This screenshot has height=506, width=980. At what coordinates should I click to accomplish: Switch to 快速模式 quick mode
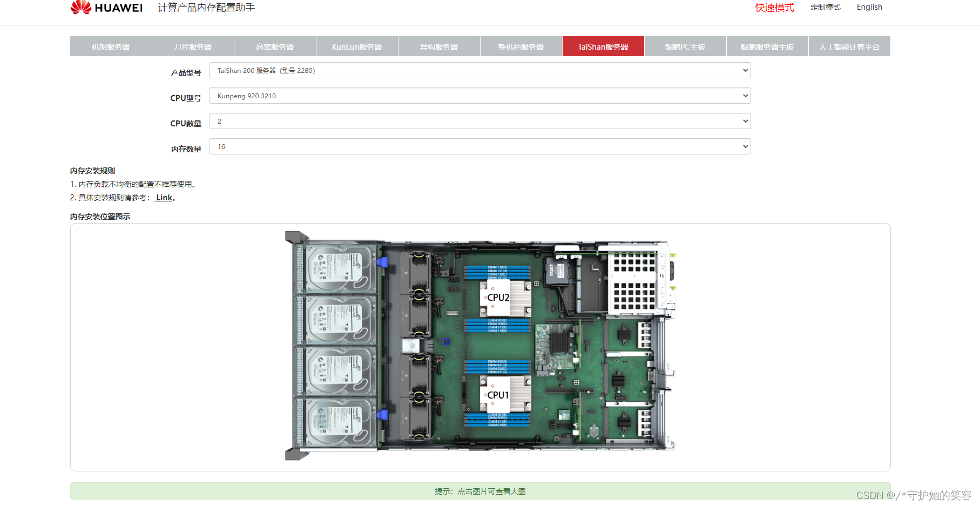[x=774, y=7]
